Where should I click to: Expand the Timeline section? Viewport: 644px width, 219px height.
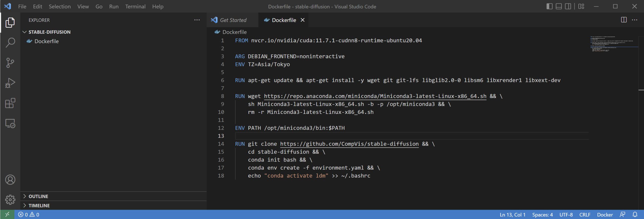coord(39,205)
